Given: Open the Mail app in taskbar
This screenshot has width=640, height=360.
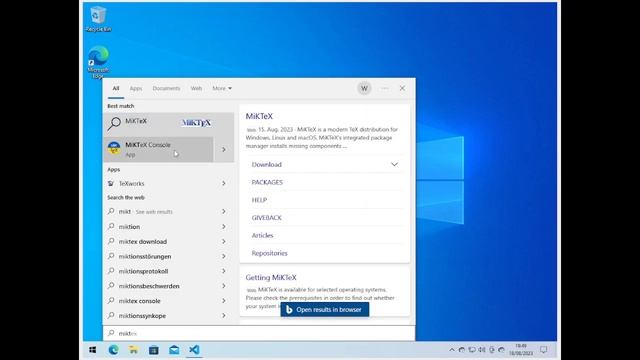Looking at the screenshot, I should (x=174, y=350).
